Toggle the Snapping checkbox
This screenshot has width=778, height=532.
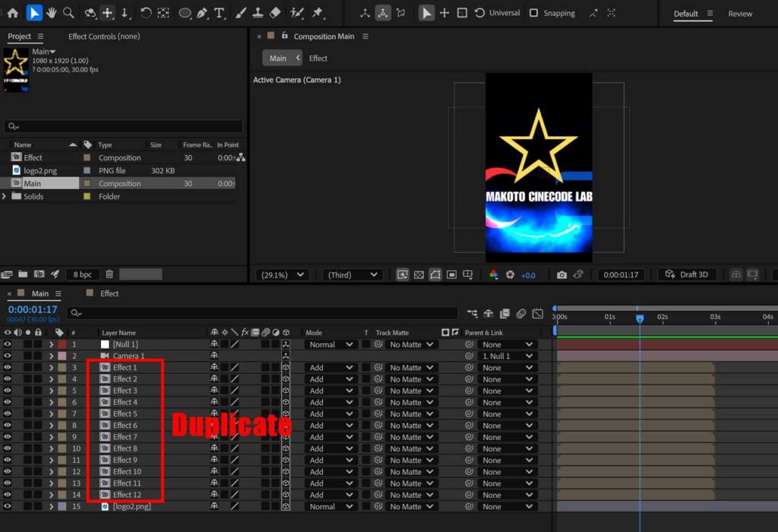[534, 13]
